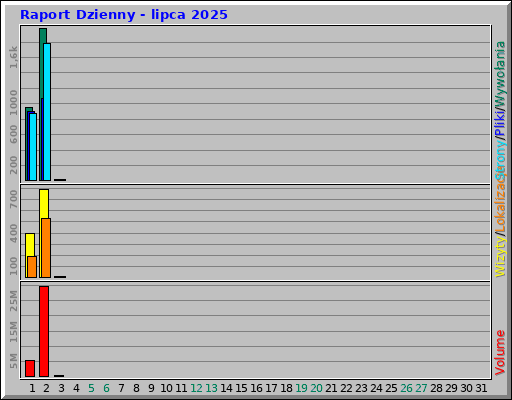Viewport: 512px width, 400px height.
Task: Click the x-axis label for day 22
Action: [346, 388]
